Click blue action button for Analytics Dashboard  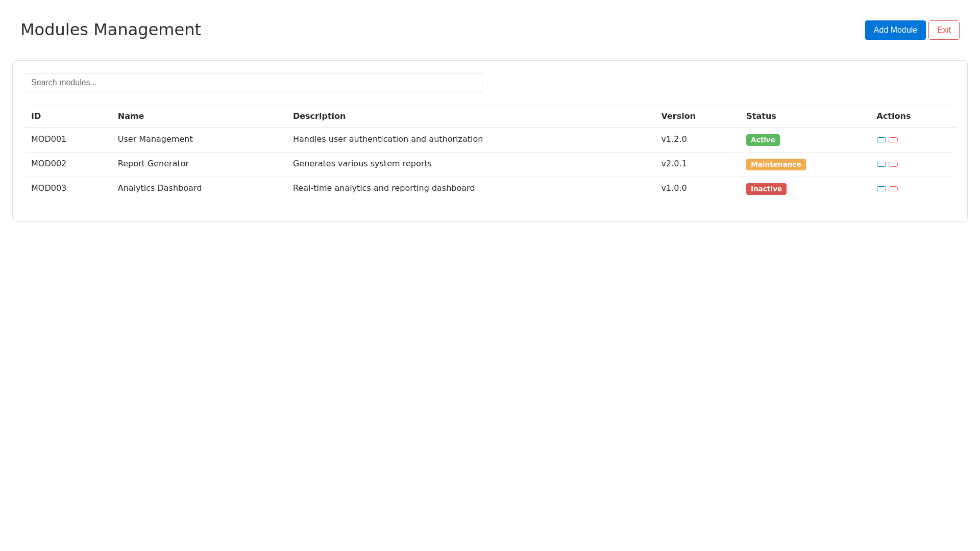[x=881, y=189]
